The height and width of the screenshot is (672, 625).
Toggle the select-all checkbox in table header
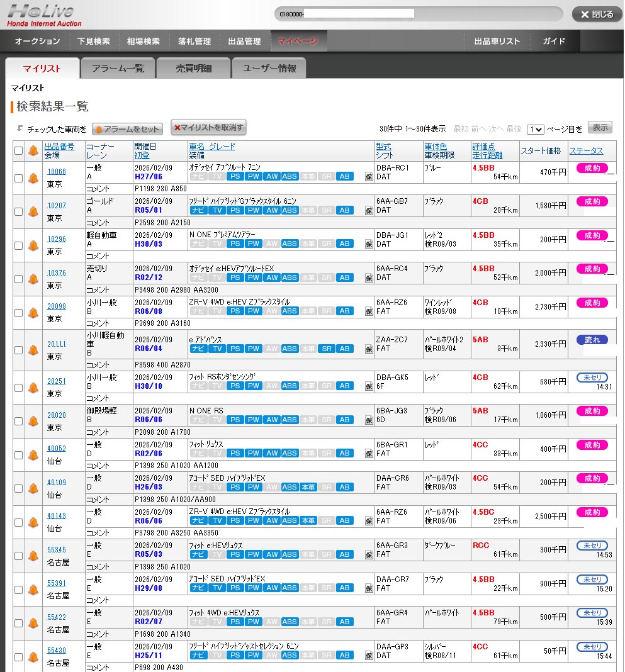[18, 151]
